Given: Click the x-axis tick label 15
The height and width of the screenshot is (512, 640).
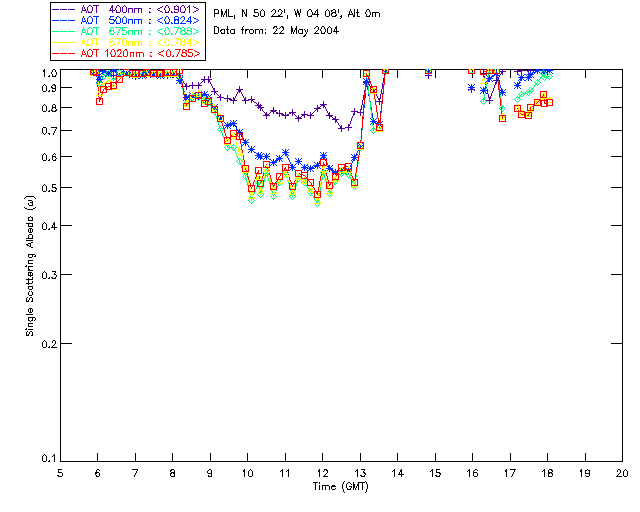Looking at the screenshot, I should point(435,473).
